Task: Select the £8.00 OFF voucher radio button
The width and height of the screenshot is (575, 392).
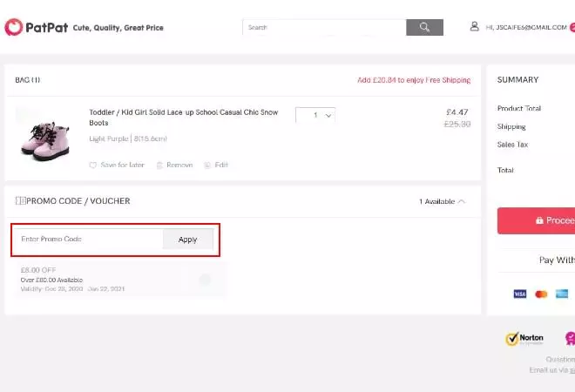Action: [x=205, y=280]
